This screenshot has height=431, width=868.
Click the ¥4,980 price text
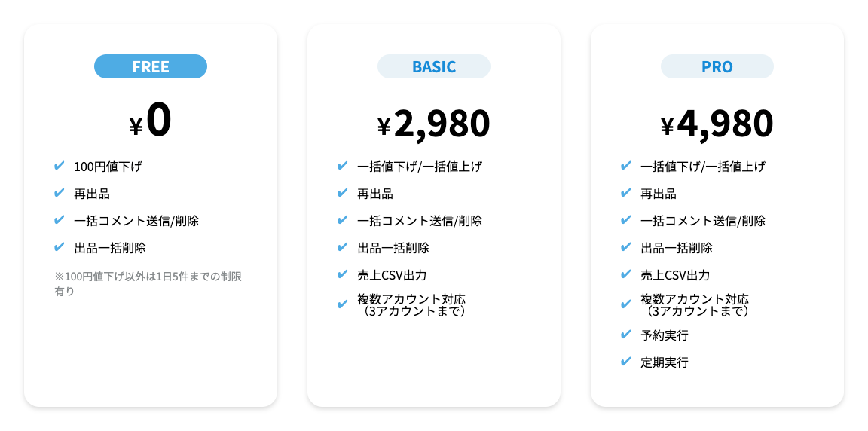(x=717, y=124)
